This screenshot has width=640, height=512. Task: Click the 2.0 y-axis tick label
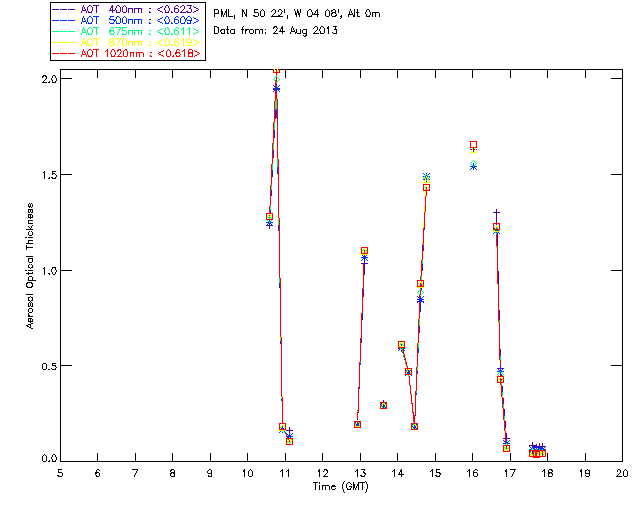[49, 78]
